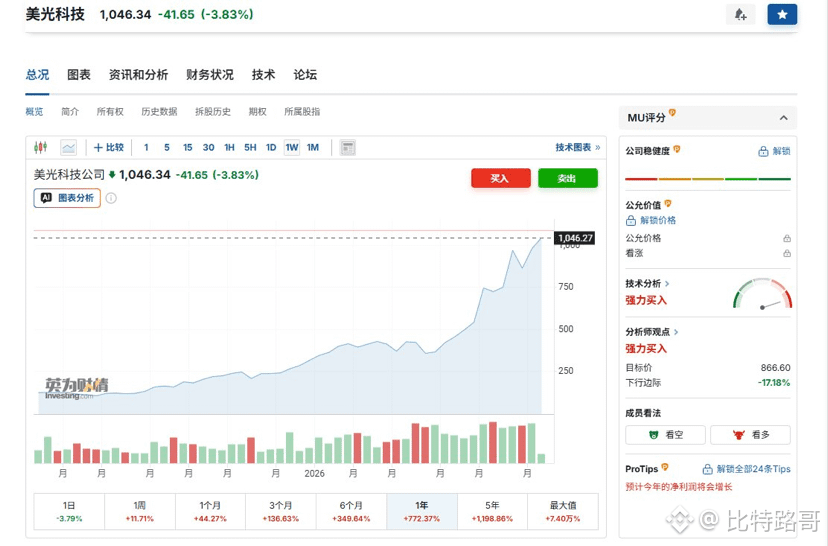
Task: Click 解锁 lock link for 公司稳健度
Action: click(x=774, y=151)
